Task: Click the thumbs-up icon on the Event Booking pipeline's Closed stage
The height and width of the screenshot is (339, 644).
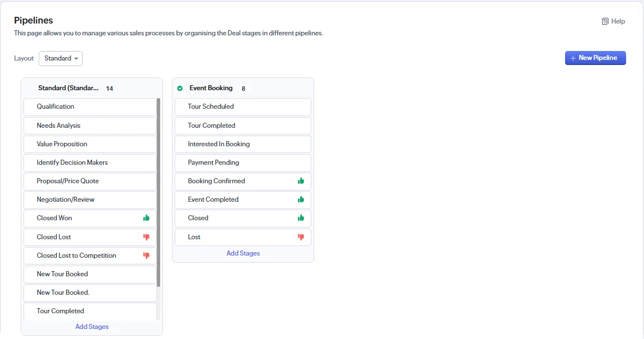Action: [x=301, y=218]
